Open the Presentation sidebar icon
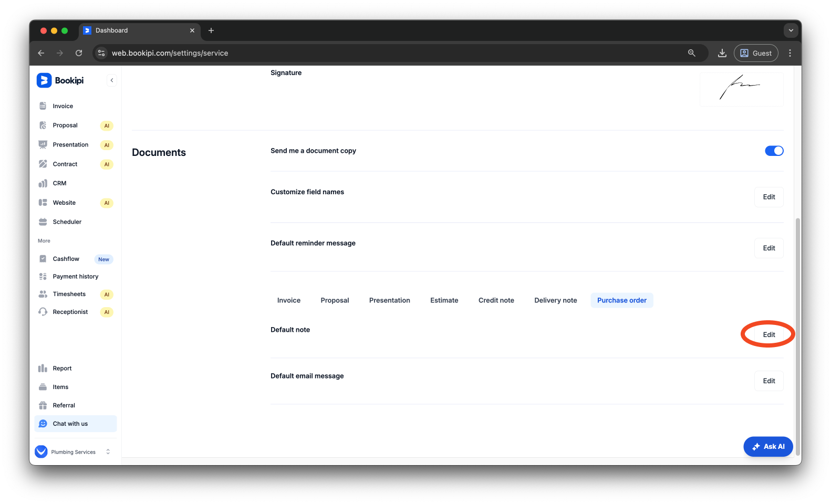The width and height of the screenshot is (831, 504). (x=43, y=145)
